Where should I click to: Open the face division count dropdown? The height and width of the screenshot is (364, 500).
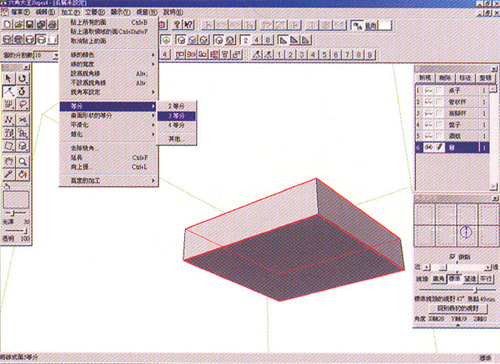[56, 55]
